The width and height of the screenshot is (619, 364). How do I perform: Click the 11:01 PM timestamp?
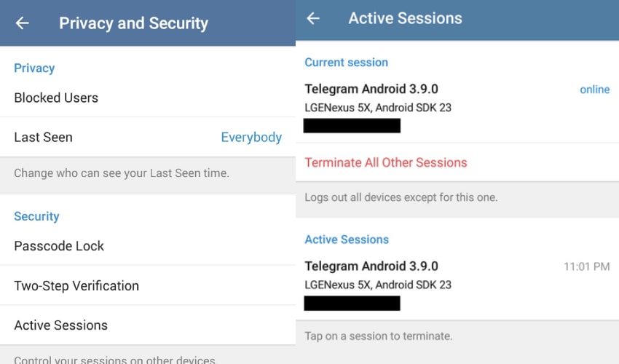point(587,266)
